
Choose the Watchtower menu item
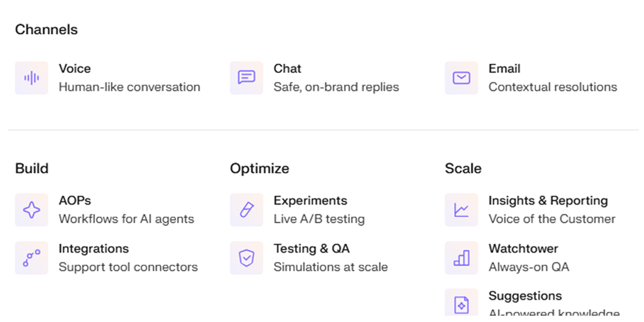click(x=523, y=249)
